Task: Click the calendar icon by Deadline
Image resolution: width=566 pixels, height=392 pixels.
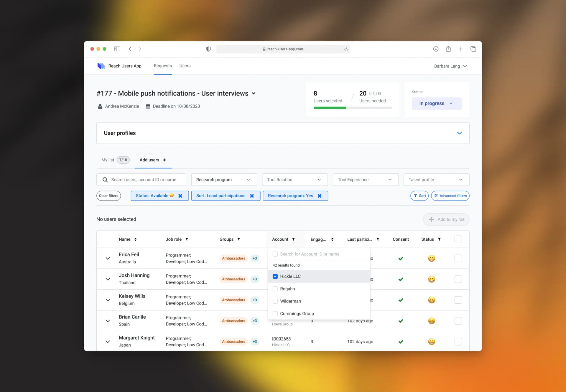Action: (148, 106)
